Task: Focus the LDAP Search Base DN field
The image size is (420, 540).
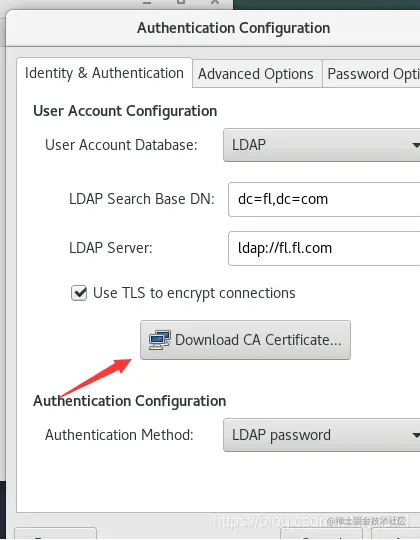Action: click(x=324, y=199)
